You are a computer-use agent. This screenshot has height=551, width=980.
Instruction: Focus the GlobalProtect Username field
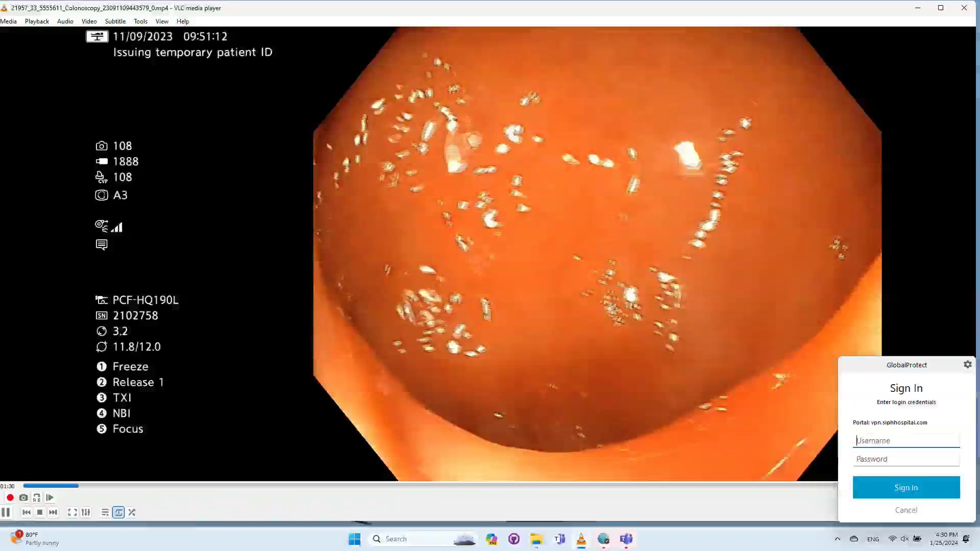pyautogui.click(x=906, y=441)
